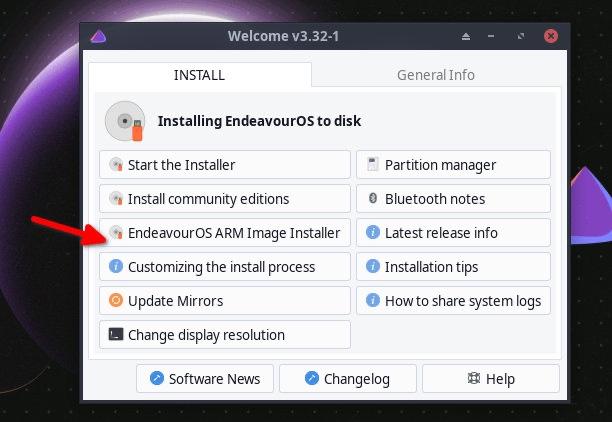Click the EndeavourOS logo in title bar

(x=98, y=37)
